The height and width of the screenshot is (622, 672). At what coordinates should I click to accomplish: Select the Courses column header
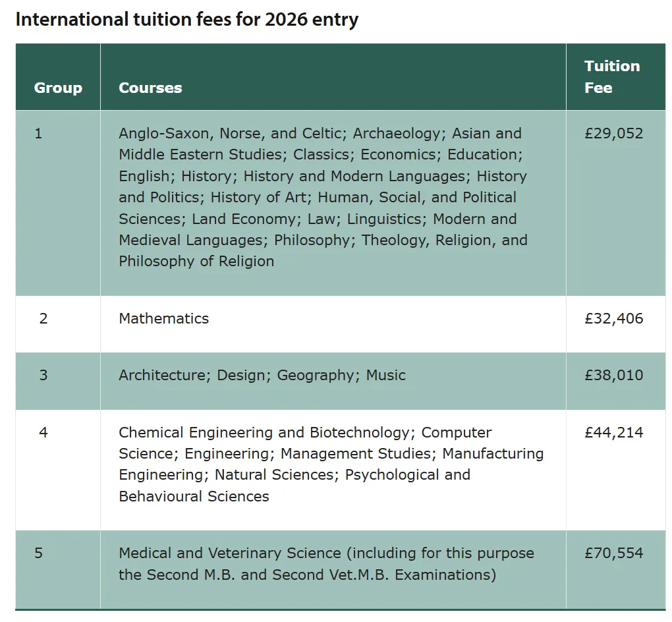(150, 87)
